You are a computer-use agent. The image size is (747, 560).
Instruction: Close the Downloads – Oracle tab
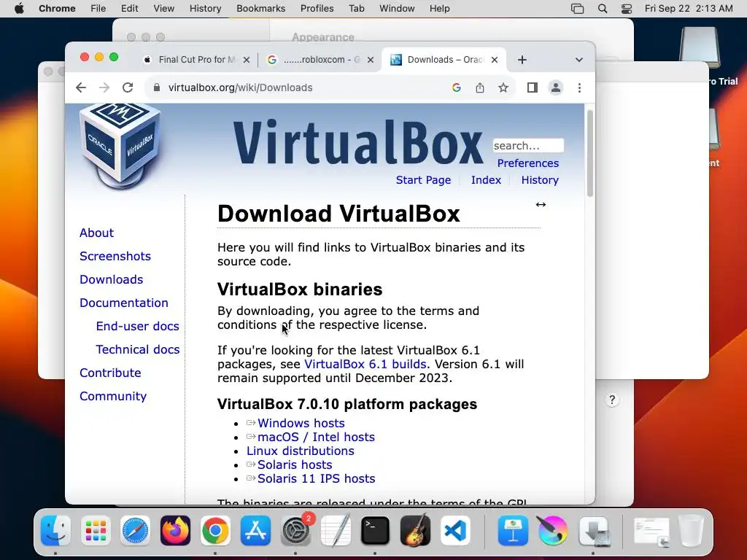point(495,60)
